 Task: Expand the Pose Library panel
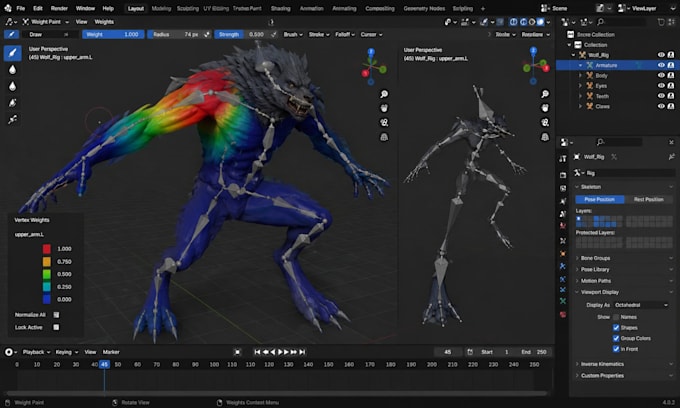tap(624, 269)
